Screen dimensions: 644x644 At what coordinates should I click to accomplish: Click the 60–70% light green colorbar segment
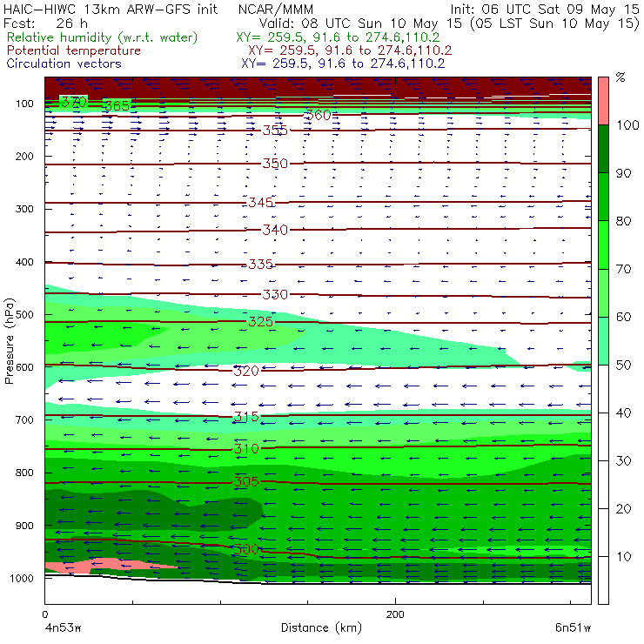pos(603,292)
